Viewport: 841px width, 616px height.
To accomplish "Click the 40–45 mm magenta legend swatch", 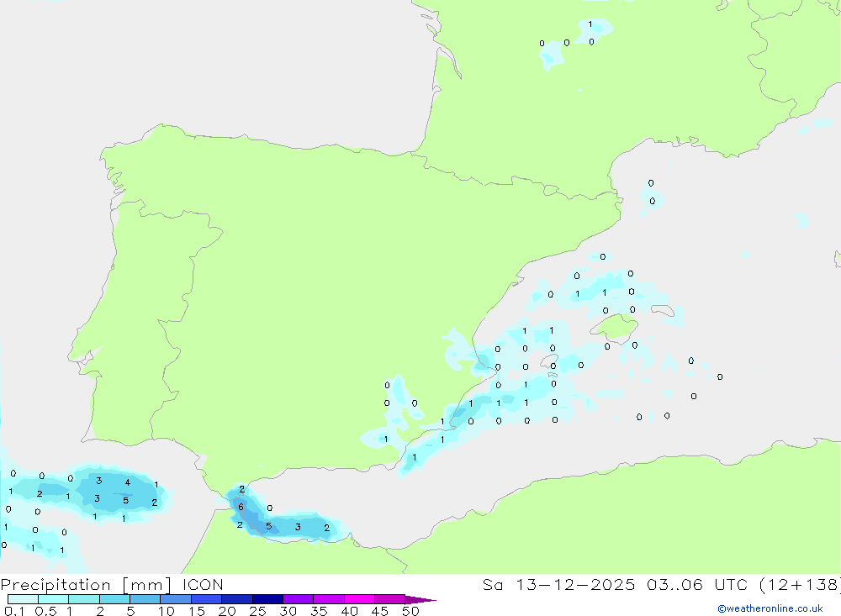I will coord(359,599).
